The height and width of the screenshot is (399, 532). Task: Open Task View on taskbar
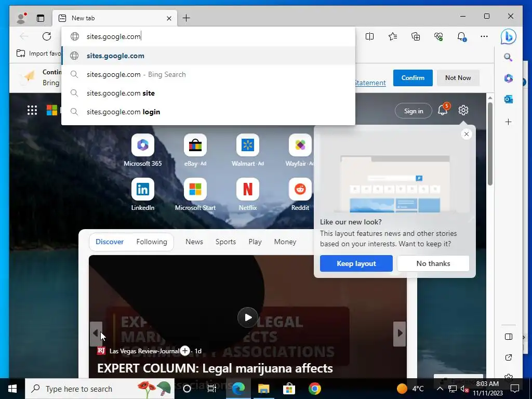point(212,389)
